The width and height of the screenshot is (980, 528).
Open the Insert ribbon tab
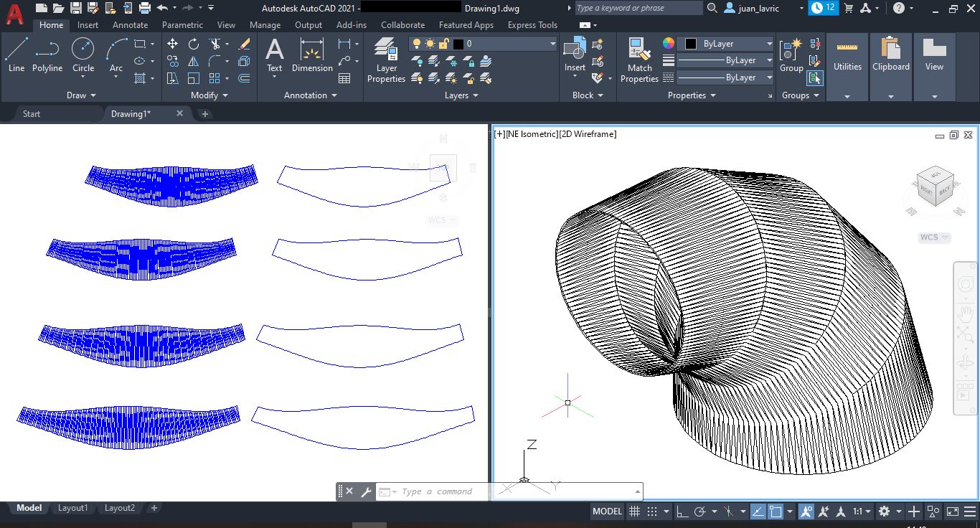[88, 24]
